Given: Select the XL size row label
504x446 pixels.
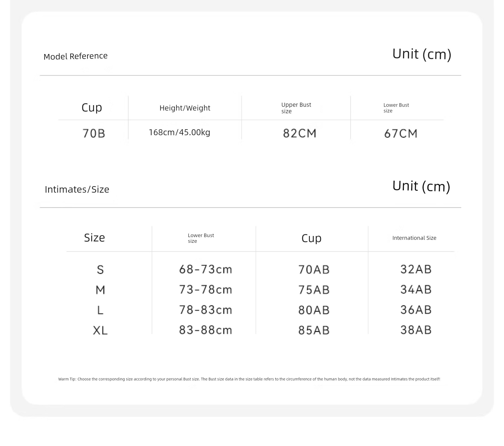Looking at the screenshot, I should click(x=100, y=330).
